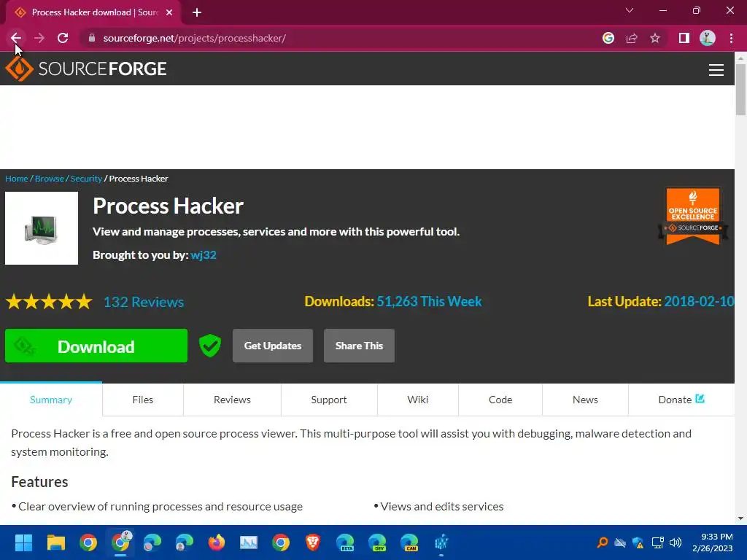Image resolution: width=747 pixels, height=560 pixels.
Task: Toggle the browser side panel icon
Action: pyautogui.click(x=684, y=38)
